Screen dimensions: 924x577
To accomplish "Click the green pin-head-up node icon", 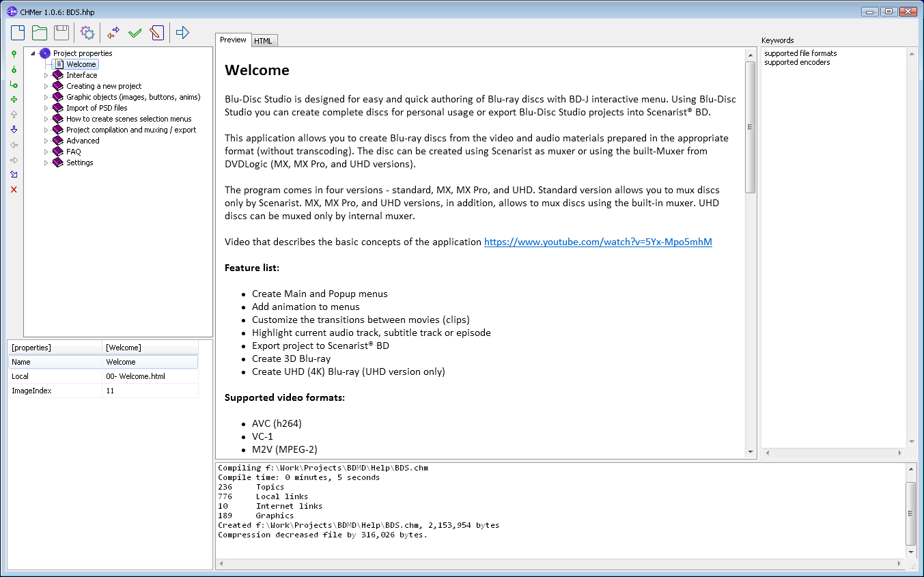I will point(14,54).
